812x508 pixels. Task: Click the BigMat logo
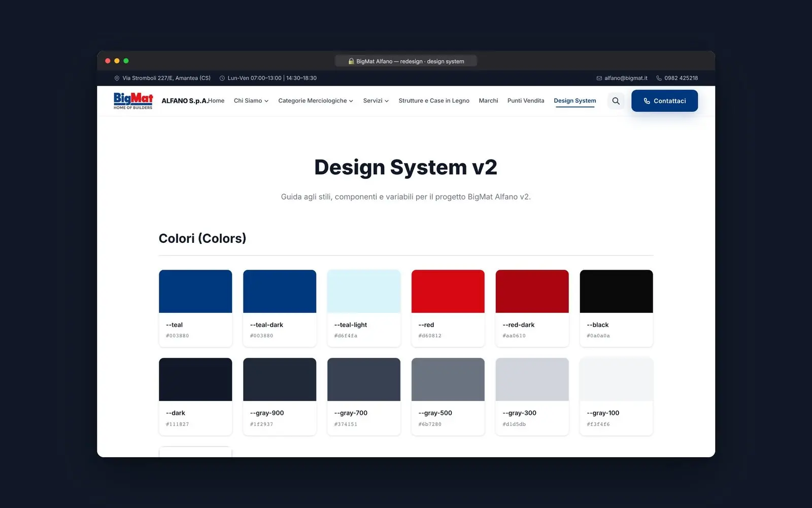(x=133, y=101)
